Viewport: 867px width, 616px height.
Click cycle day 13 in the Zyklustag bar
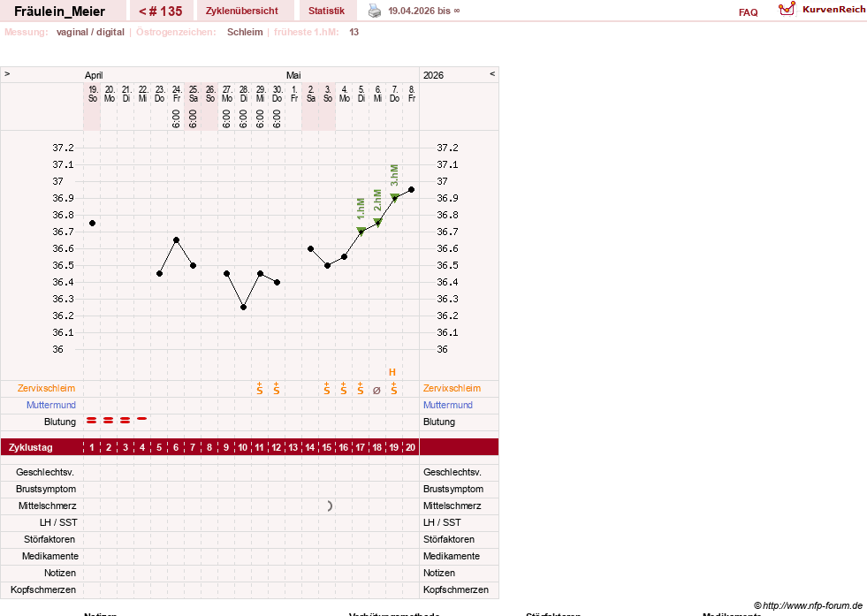click(293, 447)
